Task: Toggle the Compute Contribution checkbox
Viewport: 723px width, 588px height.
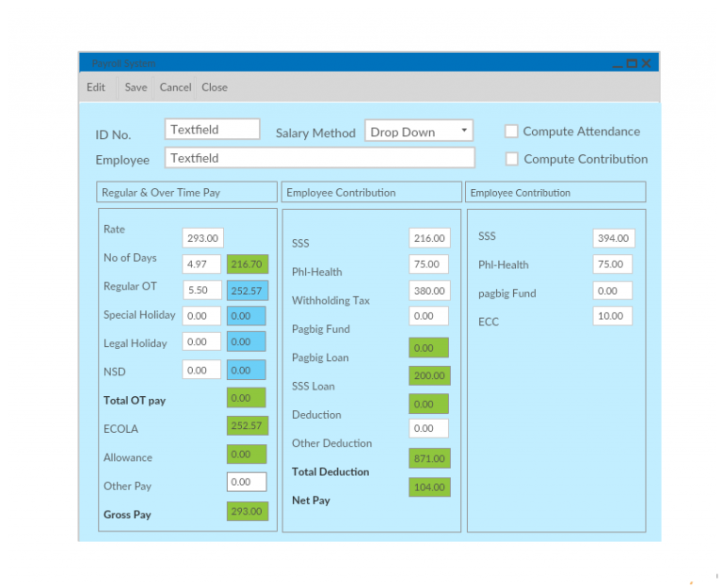Action: tap(512, 159)
